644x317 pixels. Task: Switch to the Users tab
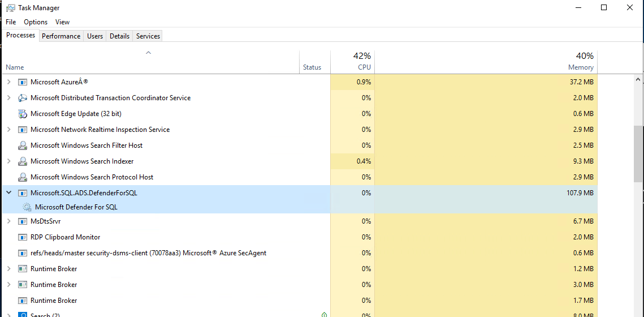coord(95,36)
